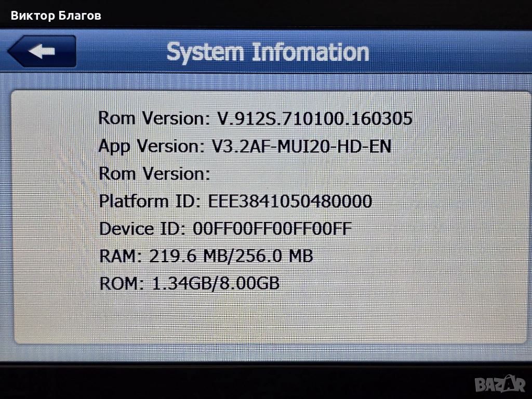Click the word Infomation in header
This screenshot has width=532, height=399.
[310, 53]
